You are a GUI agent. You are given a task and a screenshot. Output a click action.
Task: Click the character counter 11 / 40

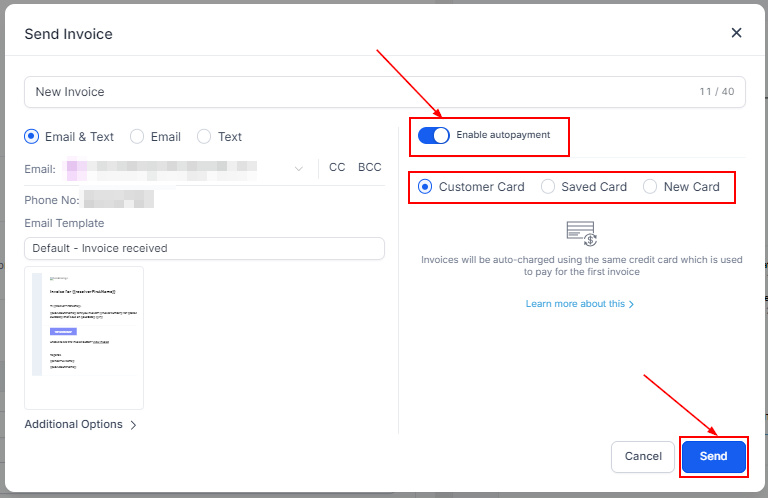click(x=717, y=92)
